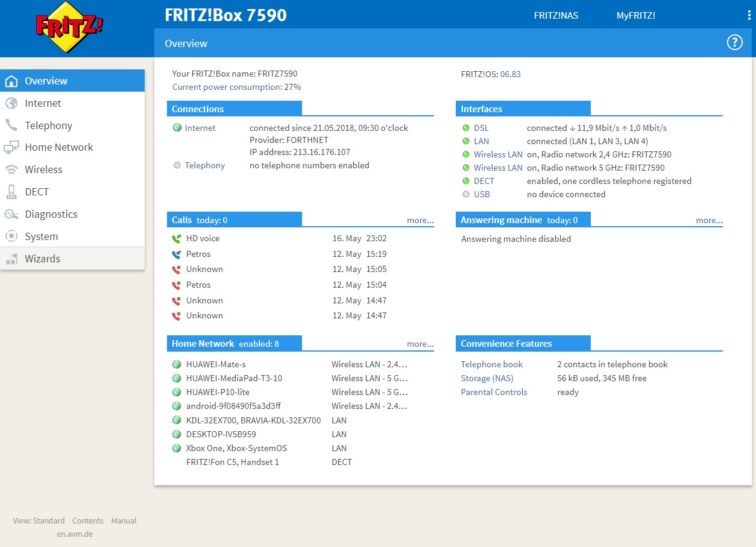Open the System menu item

coord(72,236)
